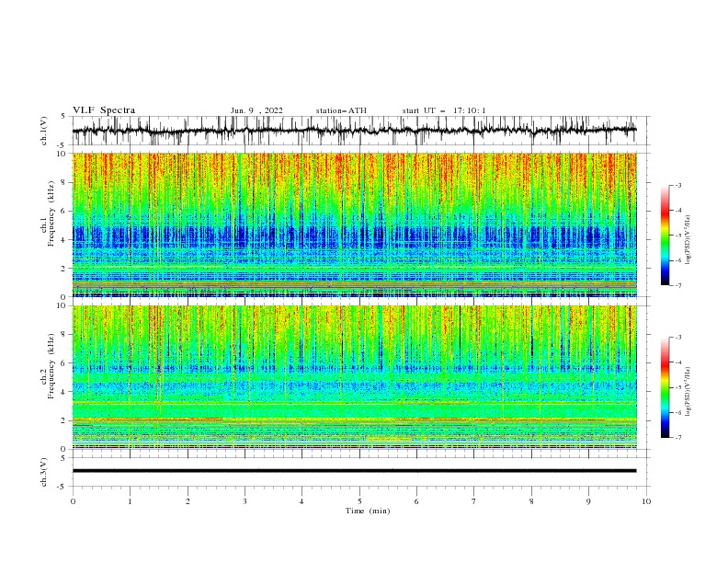
Task: Click the "-7" tick on ch.2 colorbar
Action: click(x=678, y=438)
